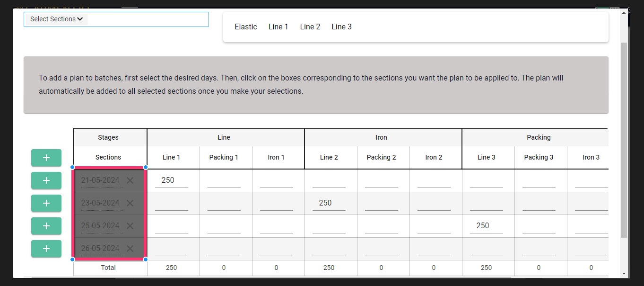Image resolution: width=644 pixels, height=286 pixels.
Task: Choose the Line 3 tab
Action: click(x=342, y=27)
